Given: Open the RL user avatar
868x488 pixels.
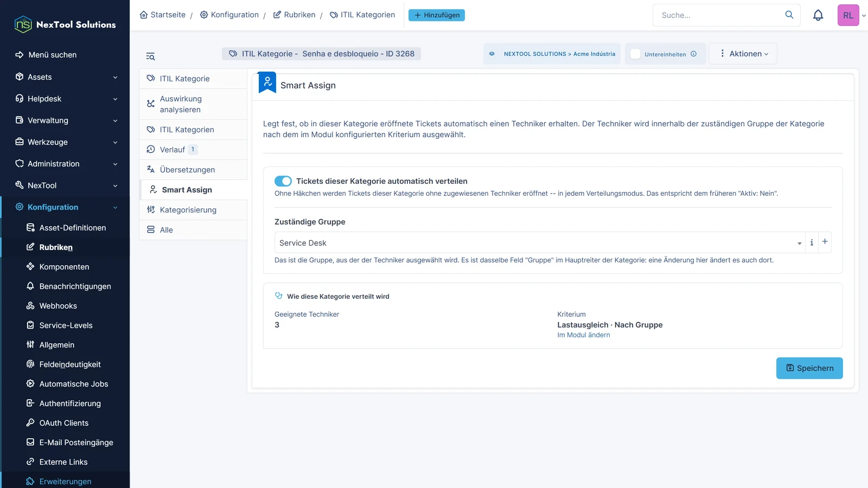Looking at the screenshot, I should pyautogui.click(x=848, y=15).
